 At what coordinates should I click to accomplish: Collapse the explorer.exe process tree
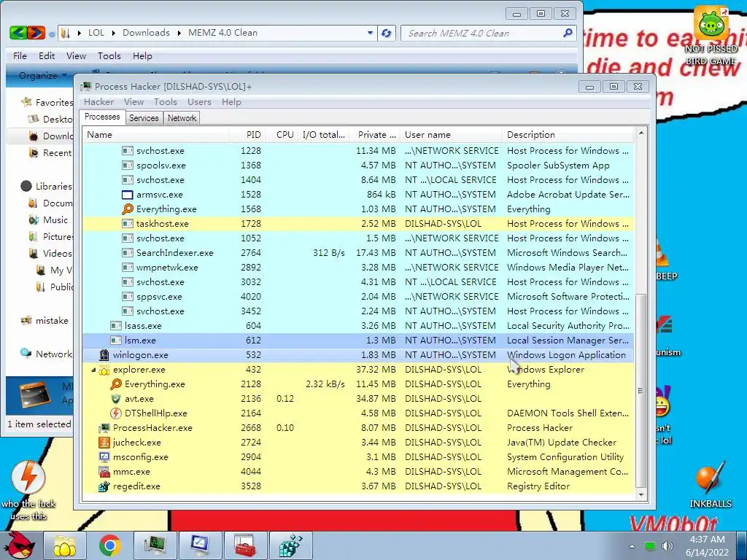[x=93, y=370]
